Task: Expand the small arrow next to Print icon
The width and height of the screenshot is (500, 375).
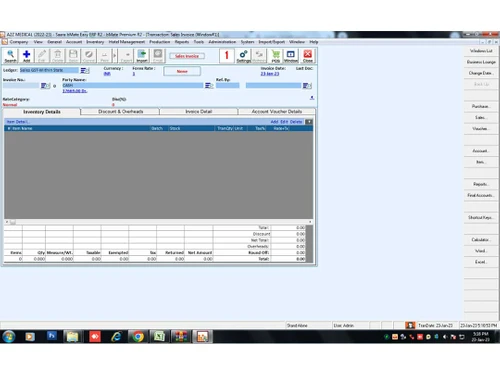Action: [x=115, y=56]
